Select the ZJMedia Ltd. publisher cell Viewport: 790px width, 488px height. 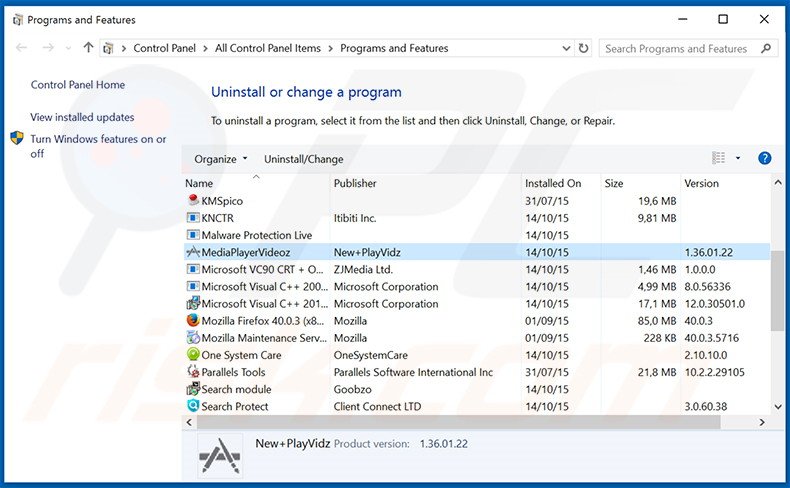[363, 269]
